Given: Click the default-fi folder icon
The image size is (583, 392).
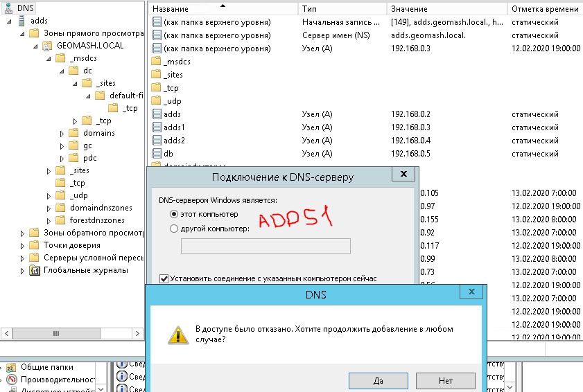Looking at the screenshot, I should pyautogui.click(x=100, y=96).
